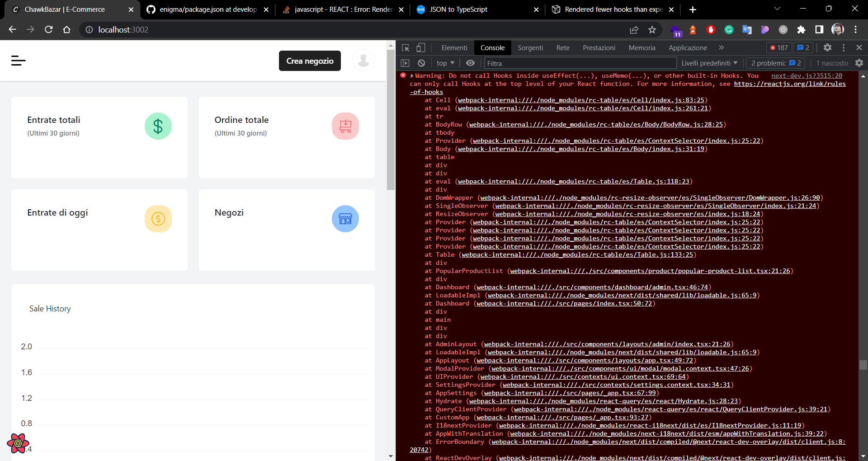The height and width of the screenshot is (461, 868).
Task: Open the dashboard/admin.tsx:46:74 stack link
Action: coord(592,287)
